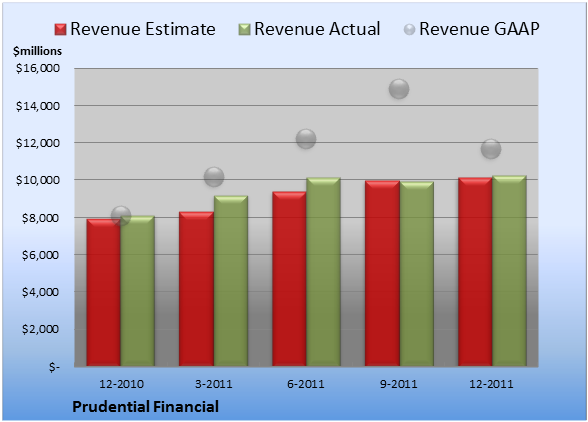Select the Revenue Actual legend label
Viewport: 588px width, 422px height.
317,29
